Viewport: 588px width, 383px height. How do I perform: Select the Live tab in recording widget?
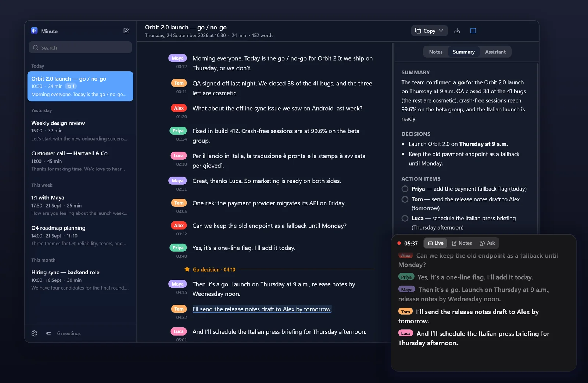tap(436, 243)
